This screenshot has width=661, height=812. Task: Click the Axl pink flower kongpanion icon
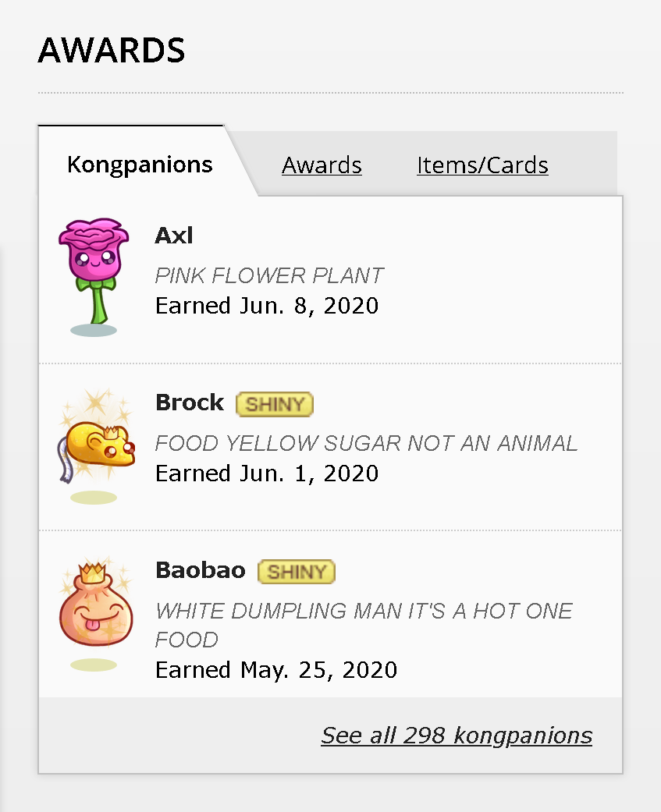tap(93, 271)
